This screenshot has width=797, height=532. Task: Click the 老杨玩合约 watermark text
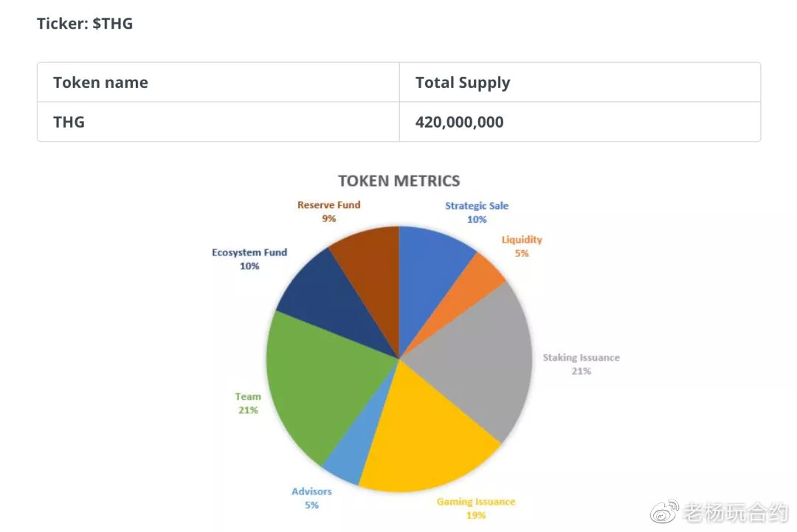tap(736, 512)
